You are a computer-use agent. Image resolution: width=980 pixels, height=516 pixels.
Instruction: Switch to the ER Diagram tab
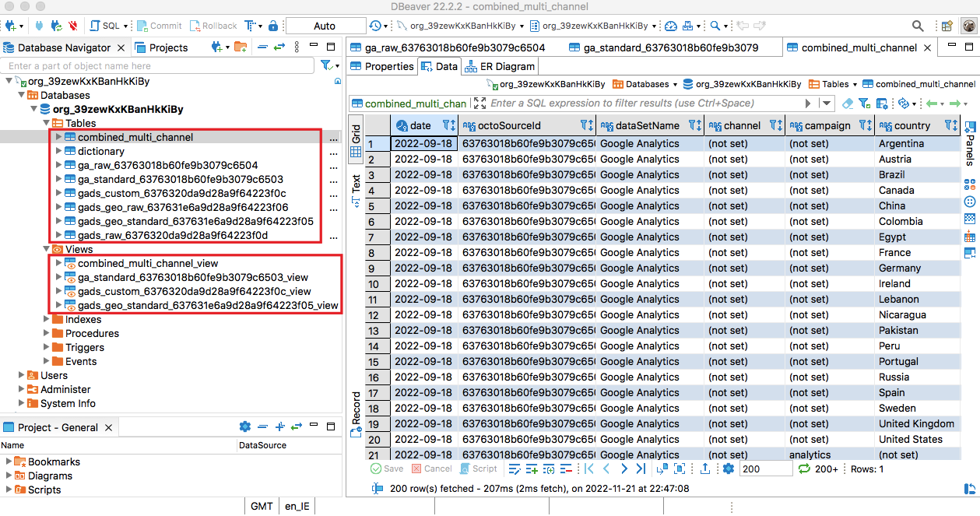click(x=501, y=66)
